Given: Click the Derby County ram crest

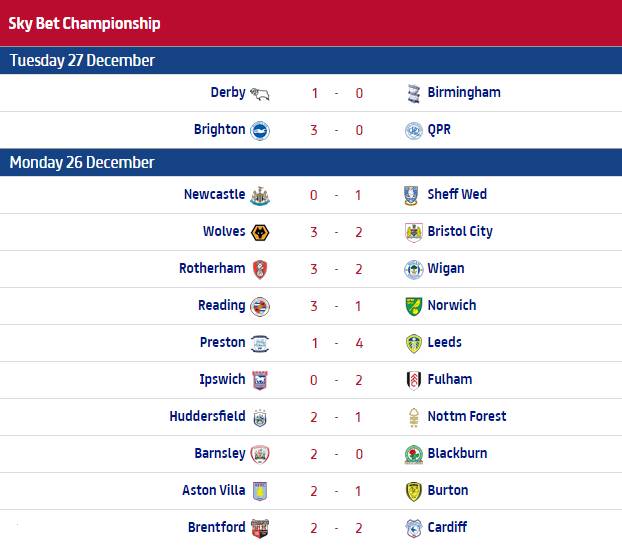Looking at the screenshot, I should point(260,94).
